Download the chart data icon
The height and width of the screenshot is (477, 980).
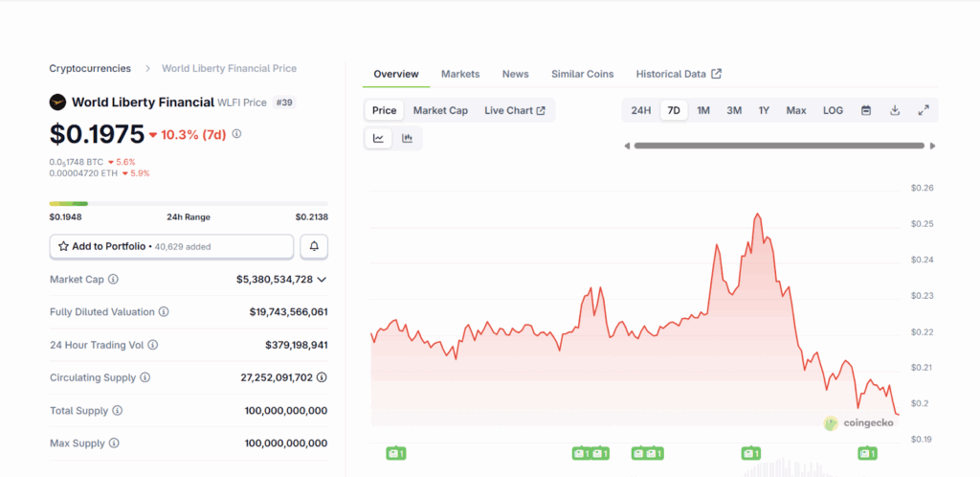tap(895, 110)
